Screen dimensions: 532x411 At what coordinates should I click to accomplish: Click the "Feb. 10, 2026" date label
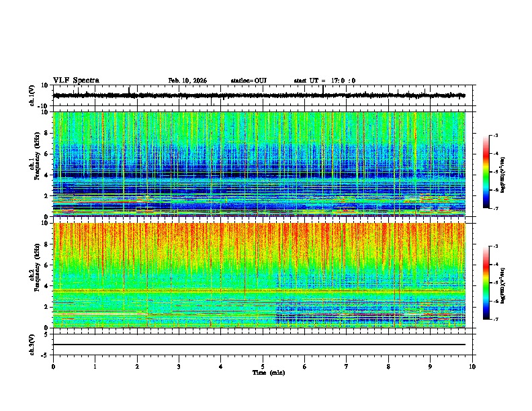(x=187, y=81)
